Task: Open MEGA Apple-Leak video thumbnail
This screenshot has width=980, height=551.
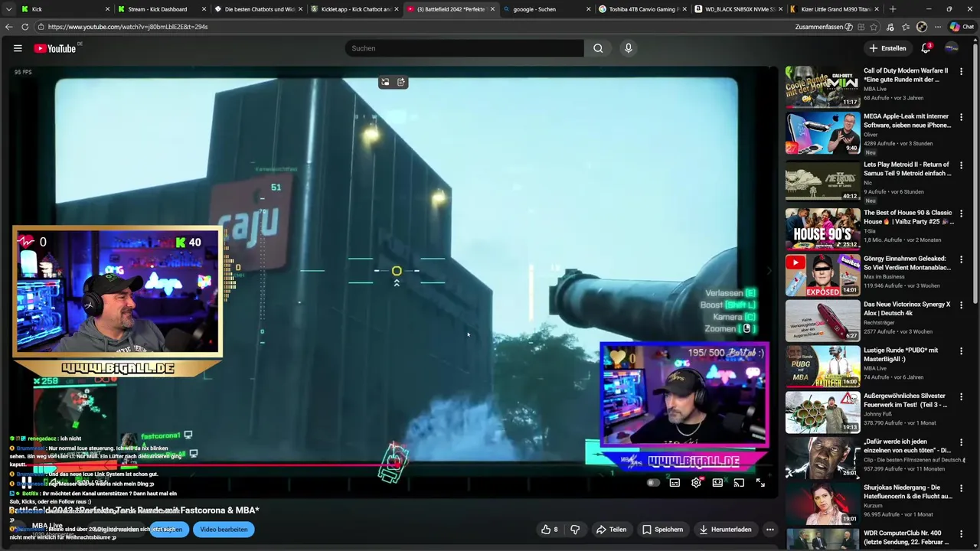Action: 822,133
